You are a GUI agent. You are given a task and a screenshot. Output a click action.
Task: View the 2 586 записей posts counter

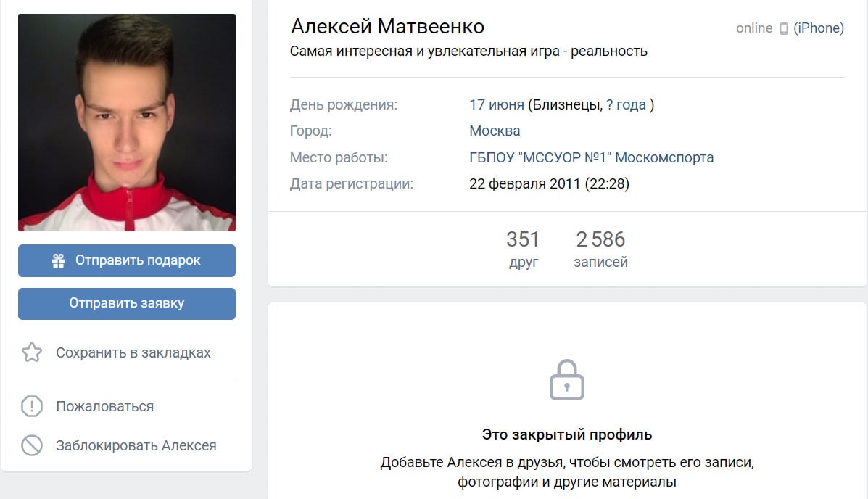(600, 249)
